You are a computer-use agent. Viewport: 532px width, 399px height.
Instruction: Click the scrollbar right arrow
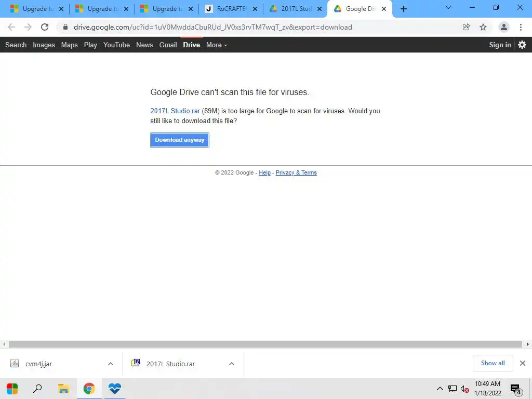tap(528, 344)
